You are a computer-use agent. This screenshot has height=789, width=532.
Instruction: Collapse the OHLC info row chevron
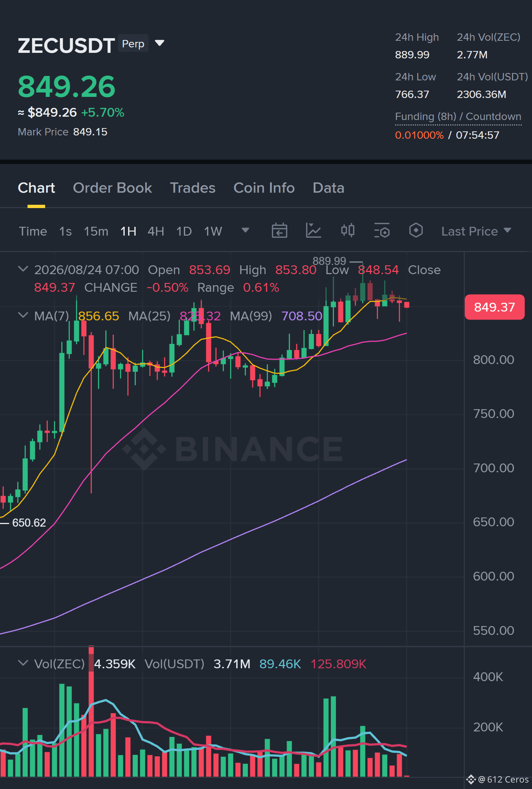pos(23,269)
